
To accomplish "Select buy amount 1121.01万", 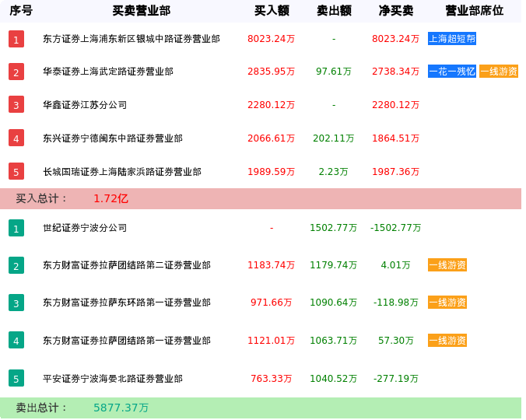I will (272, 341).
